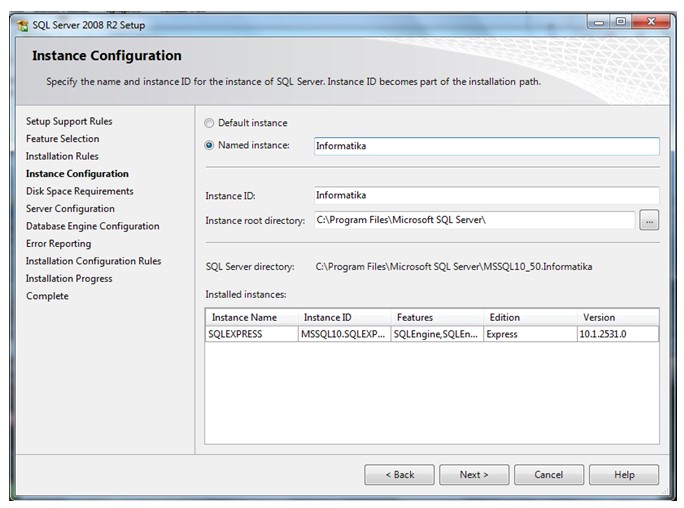Select the Named instance radio button
The height and width of the screenshot is (508, 684).
[209, 145]
